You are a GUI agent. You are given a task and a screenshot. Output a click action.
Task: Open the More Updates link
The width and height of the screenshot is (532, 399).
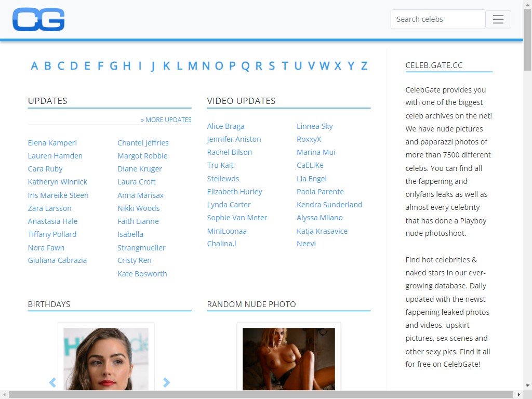point(166,120)
